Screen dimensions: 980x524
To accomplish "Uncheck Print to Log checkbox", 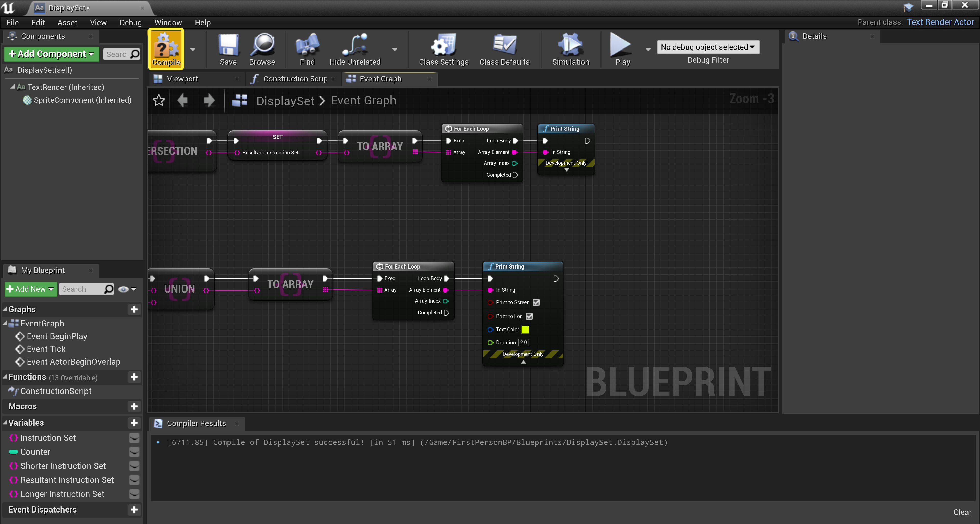I will [529, 316].
